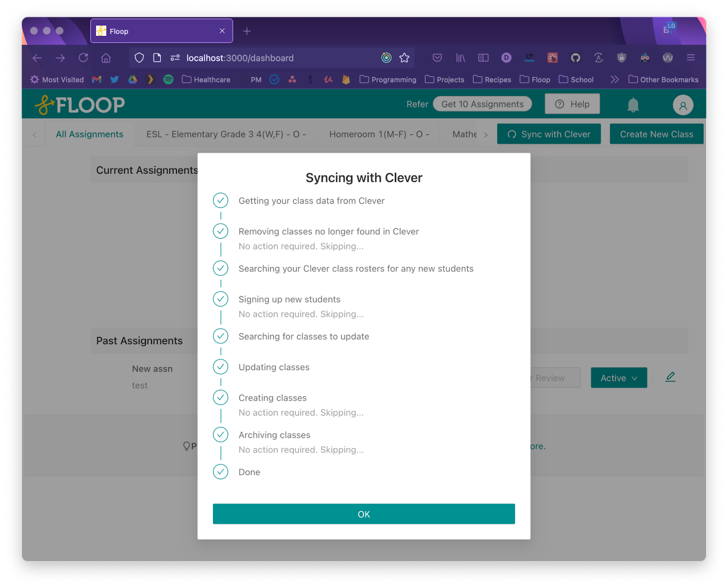728x588 pixels.
Task: Toggle the browser sidebar icon
Action: pos(483,58)
